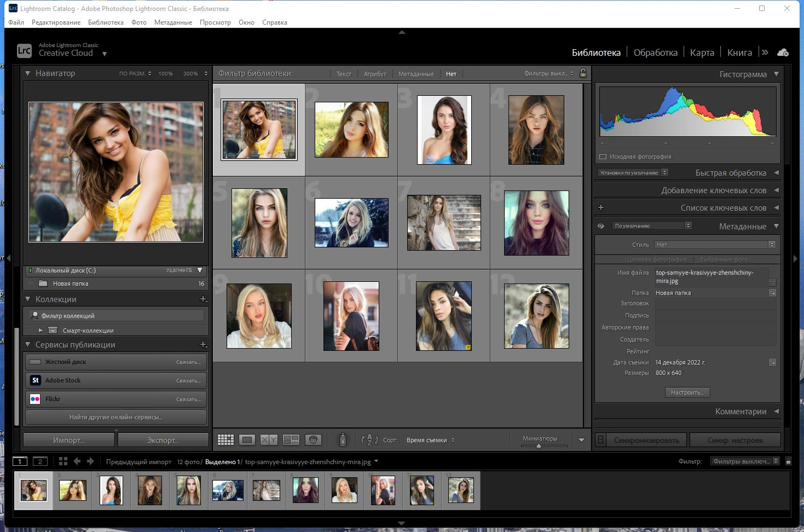Click the cloud sync status icon
Screen dimensions: 804x532
click(783, 53)
